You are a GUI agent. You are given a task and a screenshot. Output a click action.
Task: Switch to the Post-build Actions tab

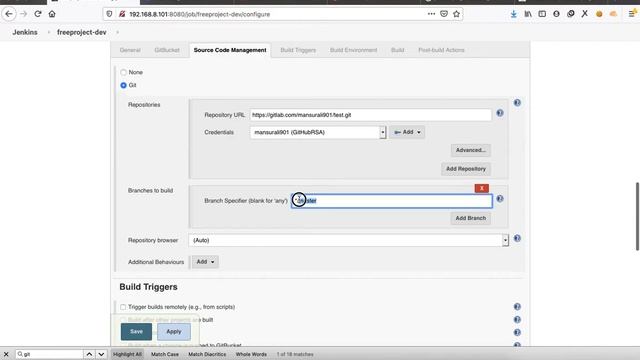[441, 50]
